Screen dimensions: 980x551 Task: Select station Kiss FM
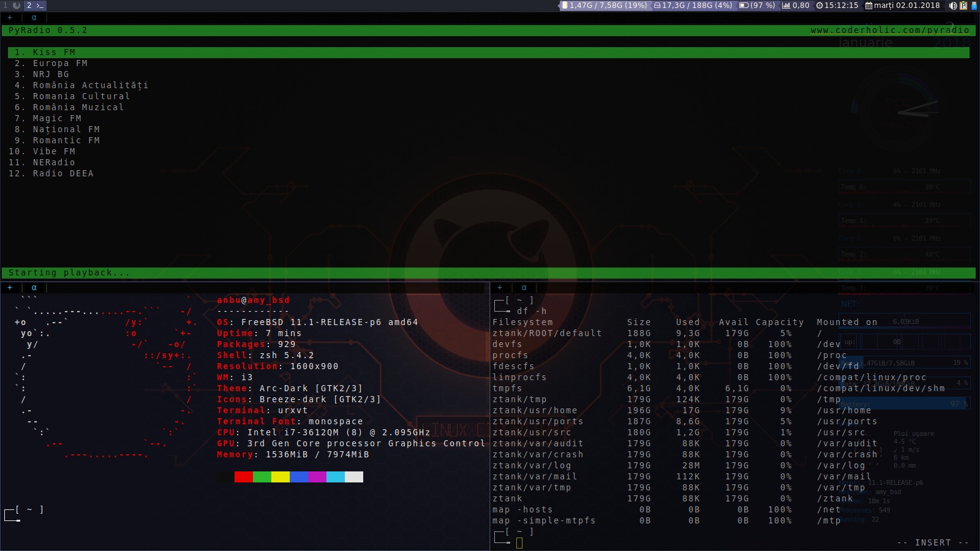(489, 53)
